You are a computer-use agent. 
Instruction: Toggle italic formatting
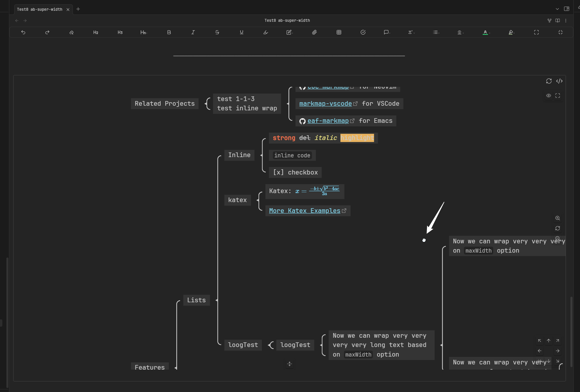193,32
